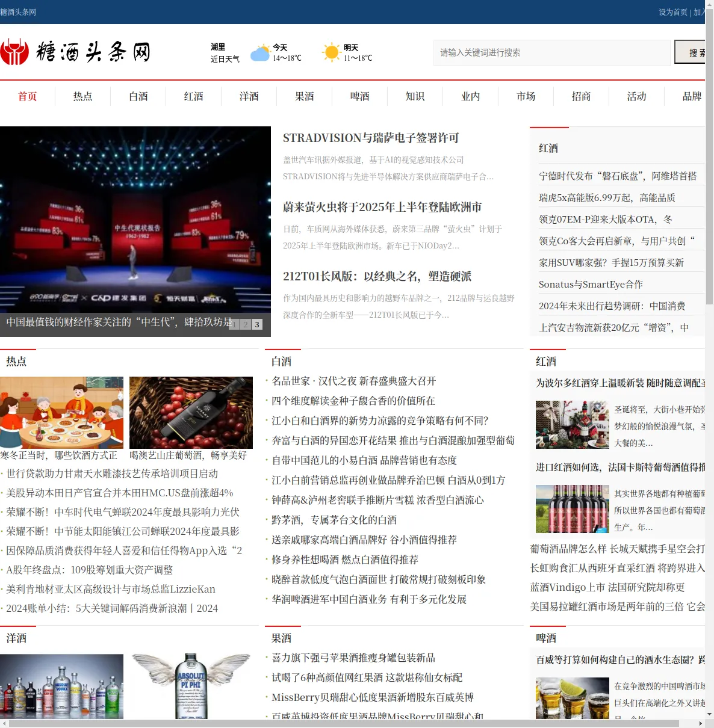Viewport: 714px width, 728px height.
Task: Open 领克07EM-P迎来大版本OTA article
Action: pyautogui.click(x=606, y=220)
